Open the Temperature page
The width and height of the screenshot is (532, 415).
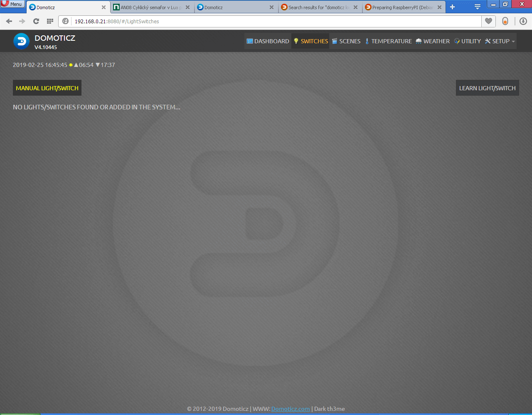click(388, 41)
